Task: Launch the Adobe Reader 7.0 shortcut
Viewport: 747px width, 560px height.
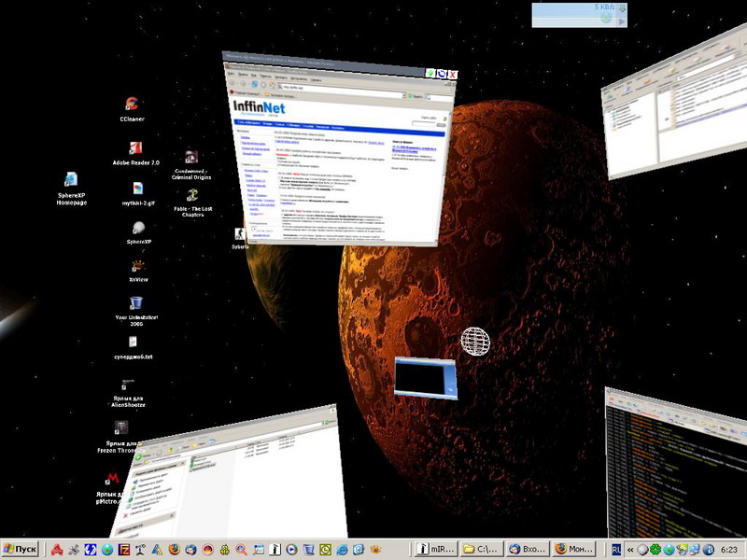Action: click(x=136, y=149)
